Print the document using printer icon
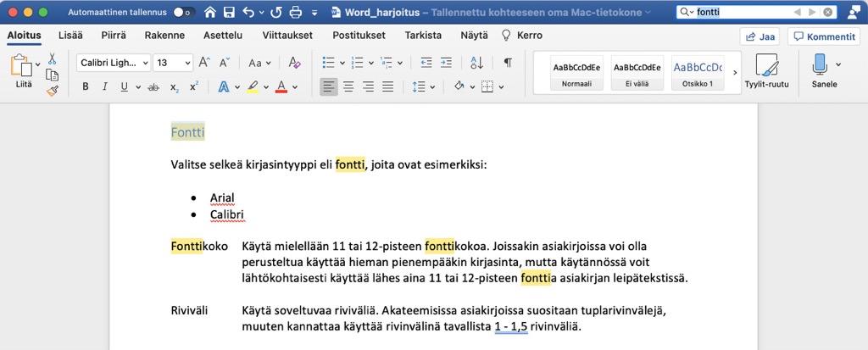Viewport: 868px width, 350px height. pyautogui.click(x=296, y=12)
